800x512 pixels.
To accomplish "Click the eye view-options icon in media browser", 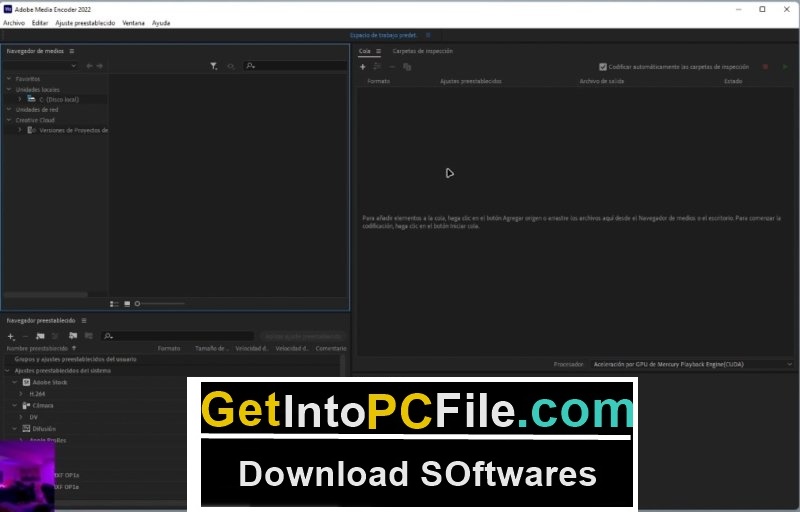I will coord(231,66).
